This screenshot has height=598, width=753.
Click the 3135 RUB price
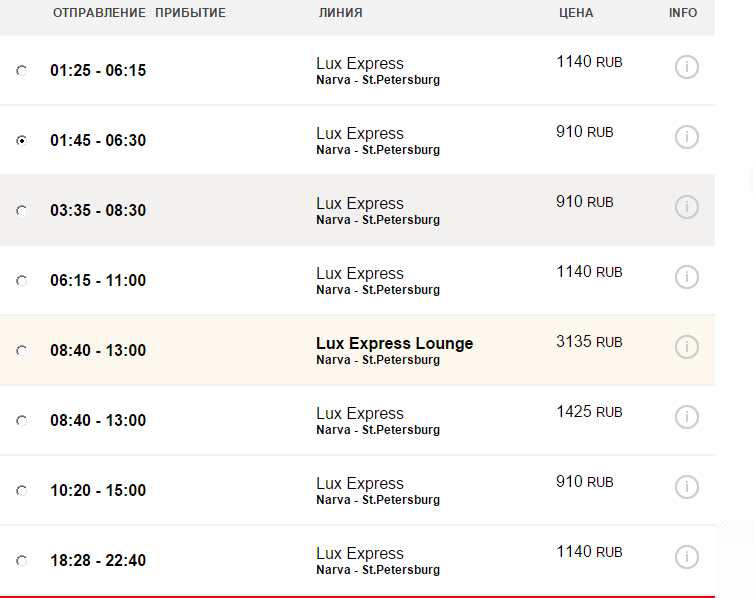(x=589, y=342)
